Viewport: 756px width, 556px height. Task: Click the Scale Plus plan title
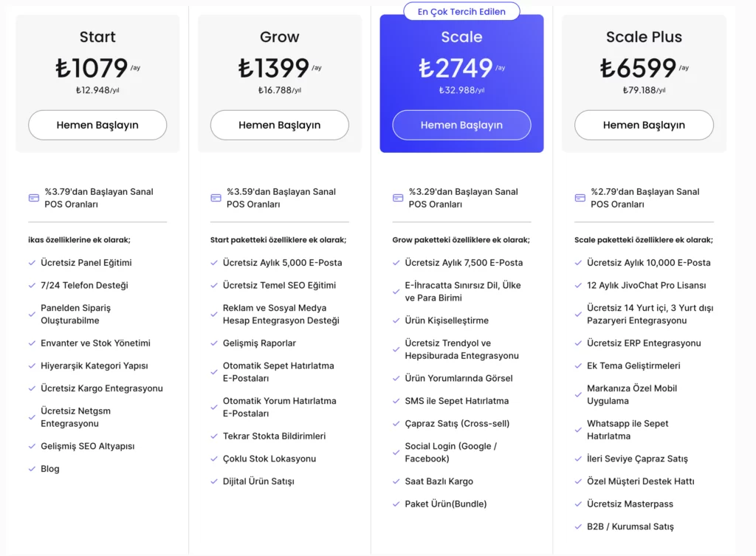(x=644, y=37)
